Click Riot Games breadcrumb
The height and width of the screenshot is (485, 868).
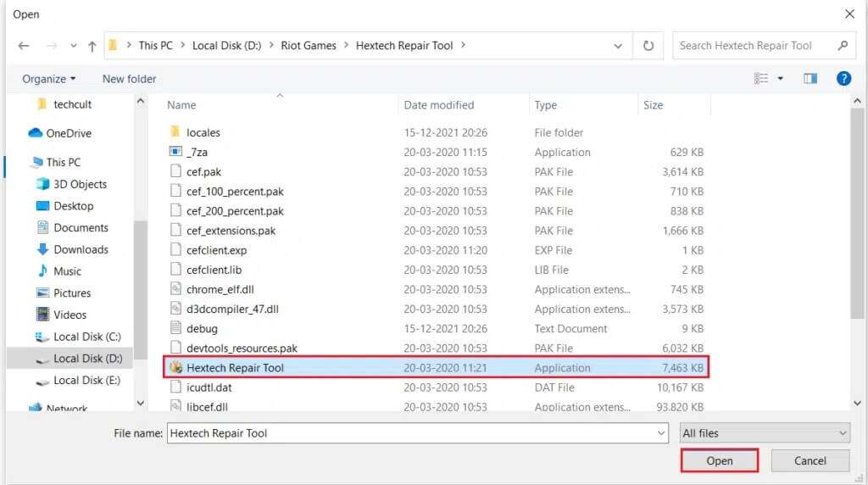click(309, 46)
